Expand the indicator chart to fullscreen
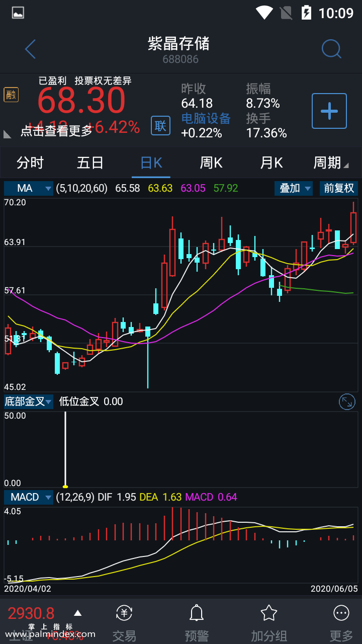 click(347, 401)
